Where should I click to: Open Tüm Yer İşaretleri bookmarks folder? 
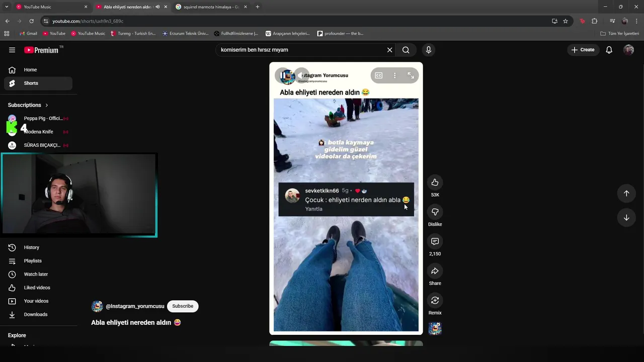click(x=619, y=34)
